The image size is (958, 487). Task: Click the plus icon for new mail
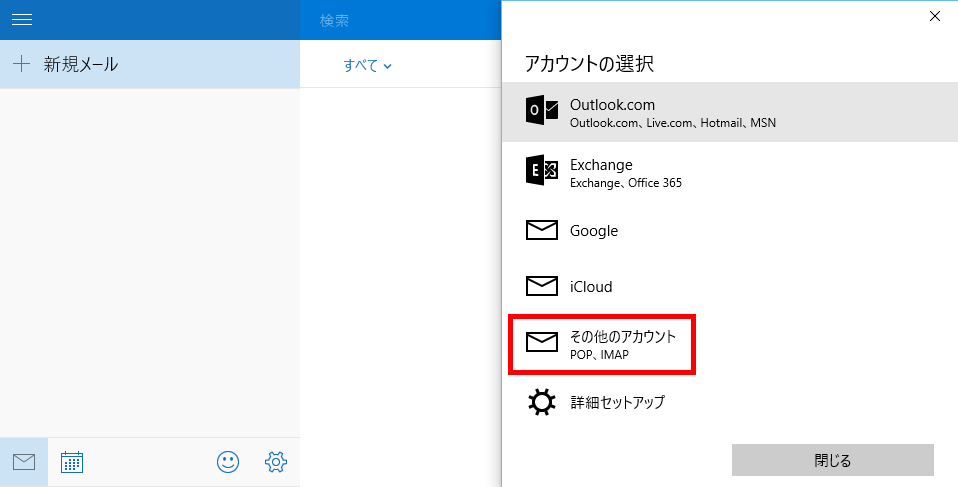(x=21, y=64)
